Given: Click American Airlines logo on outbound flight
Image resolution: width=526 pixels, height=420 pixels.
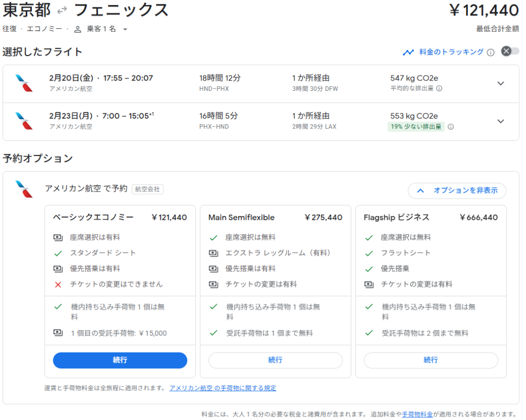Looking at the screenshot, I should [24, 83].
